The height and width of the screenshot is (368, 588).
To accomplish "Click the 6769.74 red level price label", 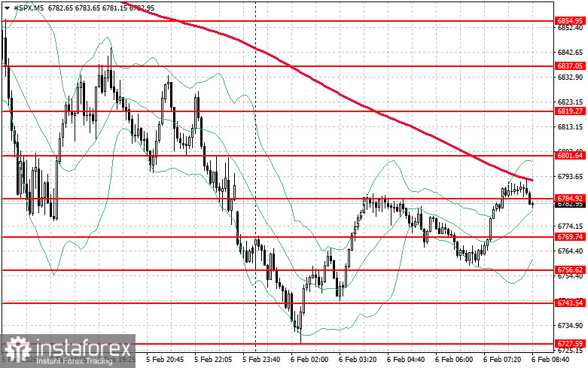I will [570, 237].
